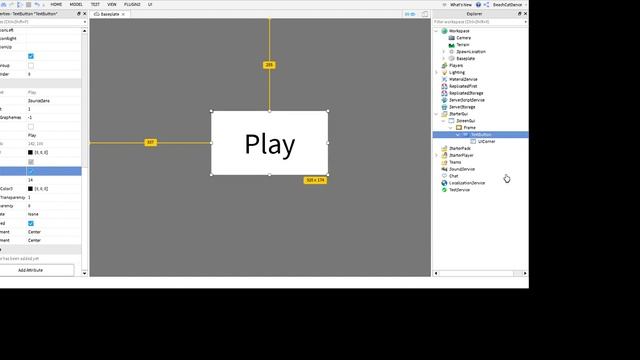Open the help question-mark icon
The image size is (640, 360).
coord(478,4)
